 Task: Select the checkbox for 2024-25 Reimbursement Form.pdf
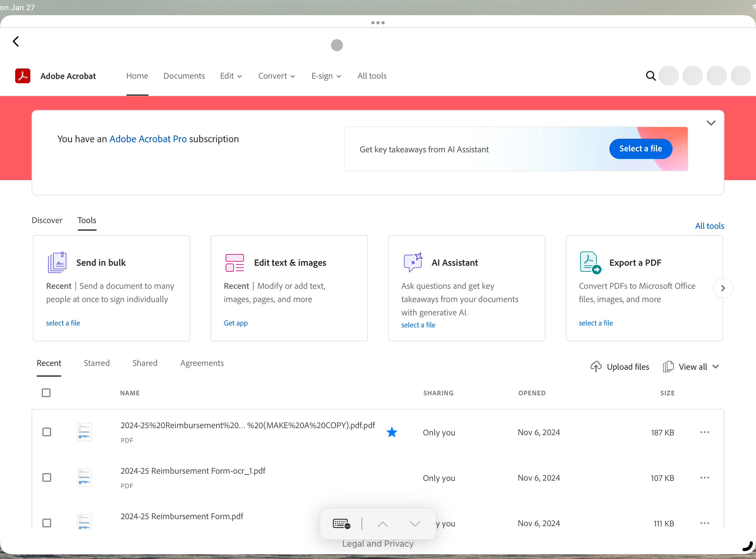[x=46, y=523]
